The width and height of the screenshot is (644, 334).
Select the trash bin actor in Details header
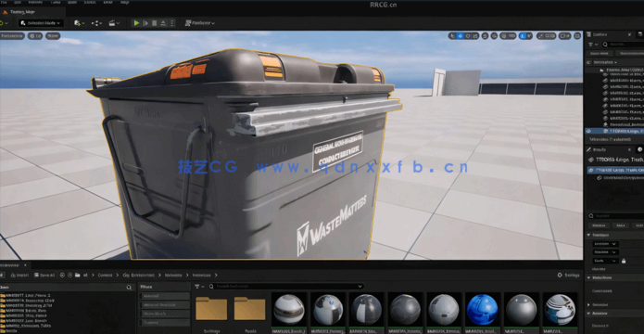coord(615,160)
